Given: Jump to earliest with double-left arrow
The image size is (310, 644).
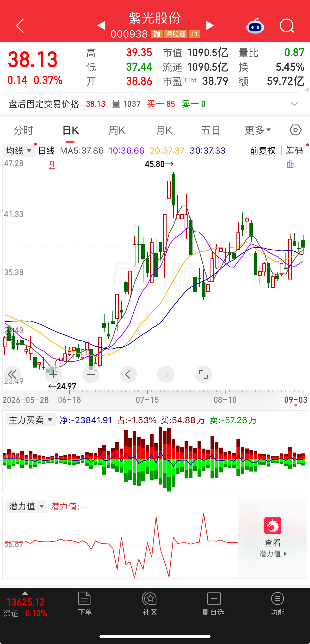Looking at the screenshot, I should (12, 374).
